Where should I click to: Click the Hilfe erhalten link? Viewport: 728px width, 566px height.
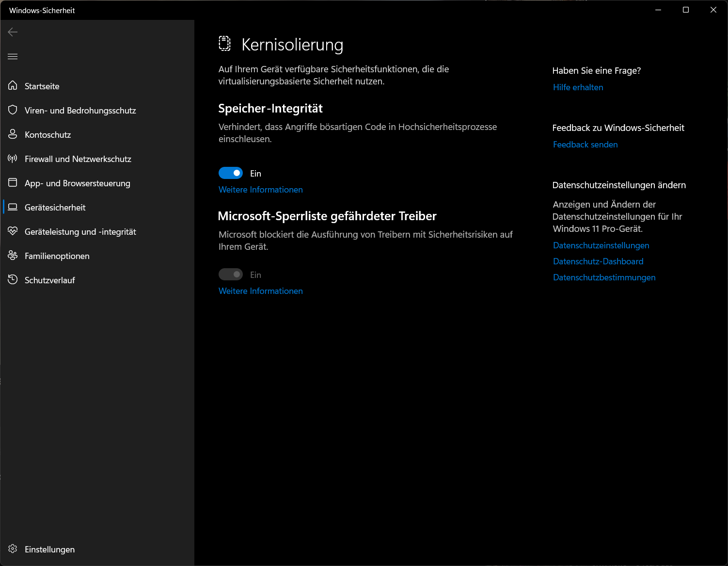click(578, 87)
